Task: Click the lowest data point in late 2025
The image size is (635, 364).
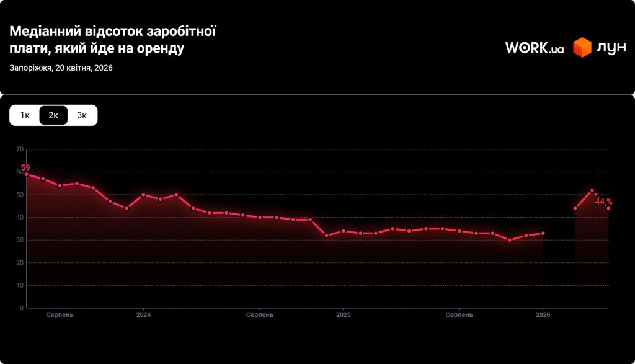Action: click(510, 240)
